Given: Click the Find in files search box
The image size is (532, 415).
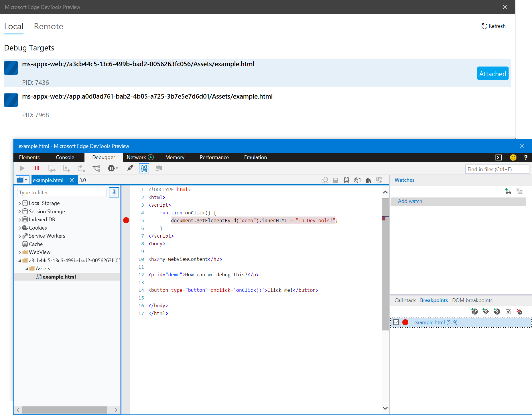Looking at the screenshot, I should tap(497, 169).
